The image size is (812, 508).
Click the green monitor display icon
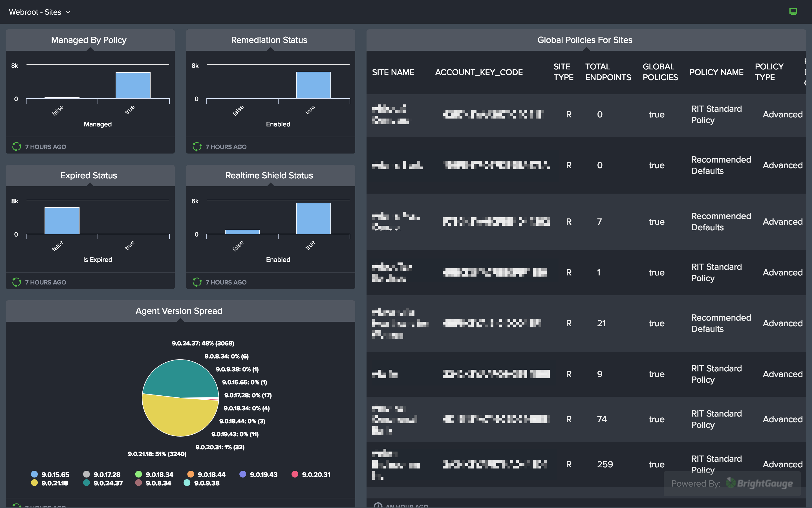click(793, 11)
